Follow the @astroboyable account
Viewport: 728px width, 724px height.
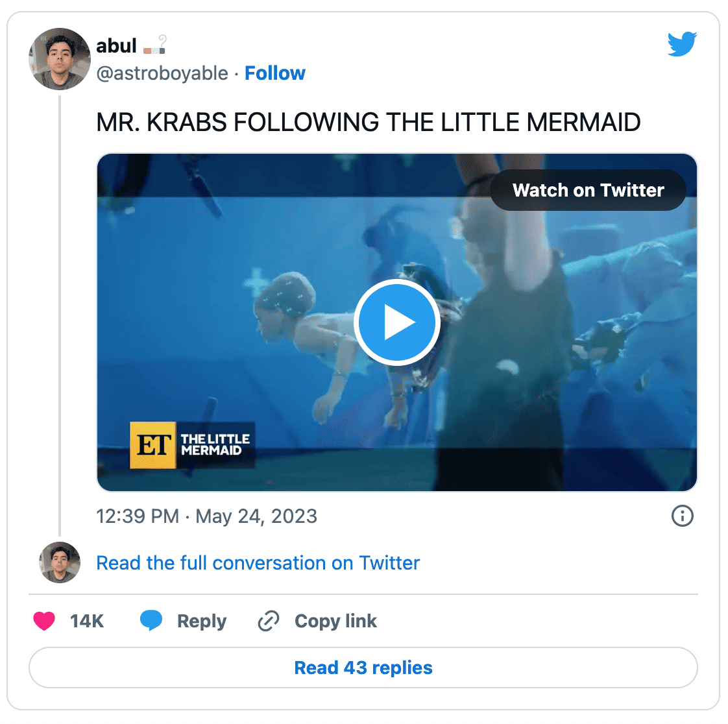tap(275, 73)
